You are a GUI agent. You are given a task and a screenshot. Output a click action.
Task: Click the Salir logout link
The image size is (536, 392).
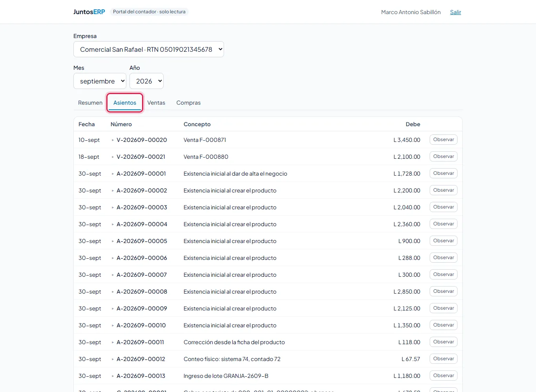point(456,12)
